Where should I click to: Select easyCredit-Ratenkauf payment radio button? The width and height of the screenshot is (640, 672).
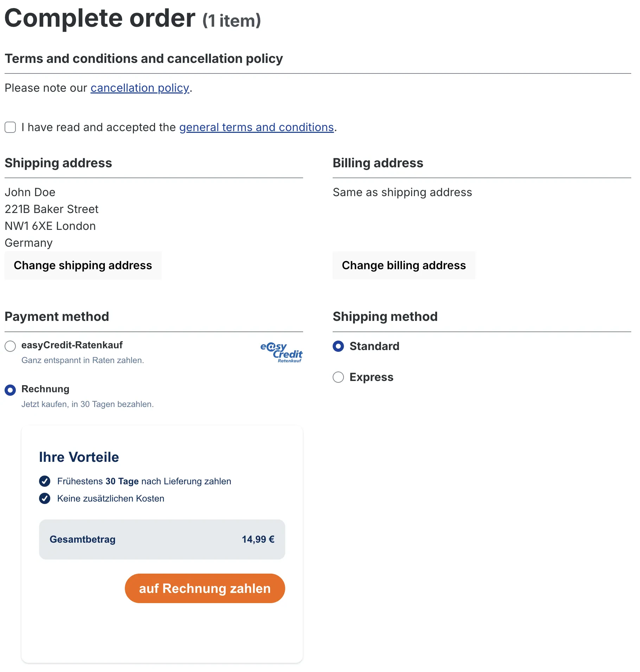click(10, 346)
